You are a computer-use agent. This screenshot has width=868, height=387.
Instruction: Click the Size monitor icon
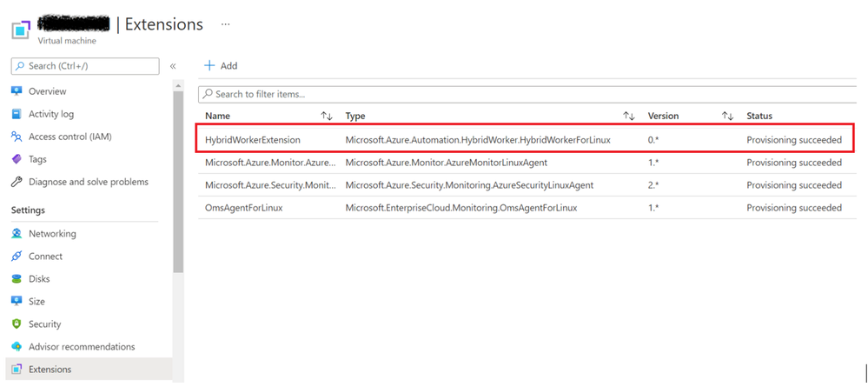17,302
